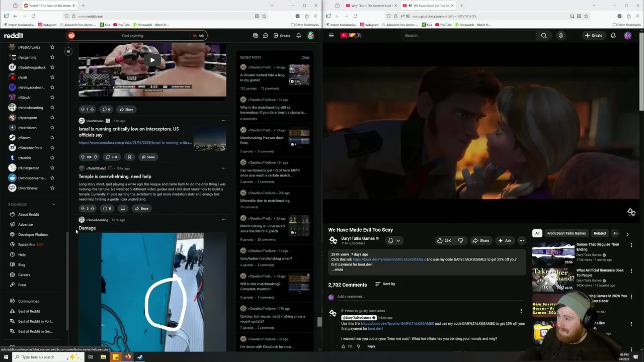Open comments on the Israel interceptors post
Screen dimensions: 644x362
click(112, 157)
